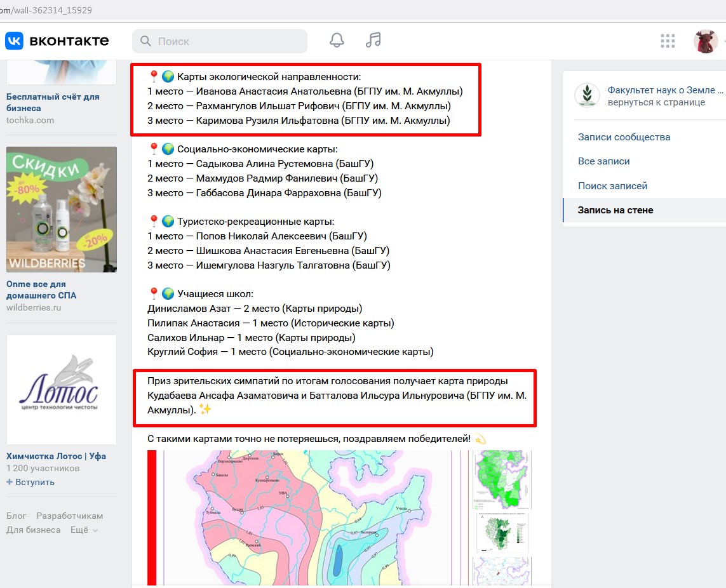The width and height of the screenshot is (726, 588).
Task: Click into the Поиск search field
Action: tap(229, 41)
